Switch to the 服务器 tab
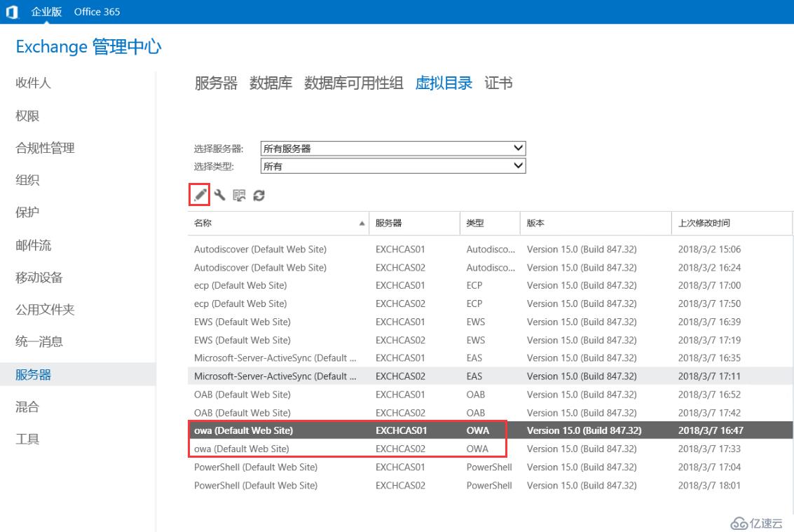The height and width of the screenshot is (532, 794). point(217,83)
